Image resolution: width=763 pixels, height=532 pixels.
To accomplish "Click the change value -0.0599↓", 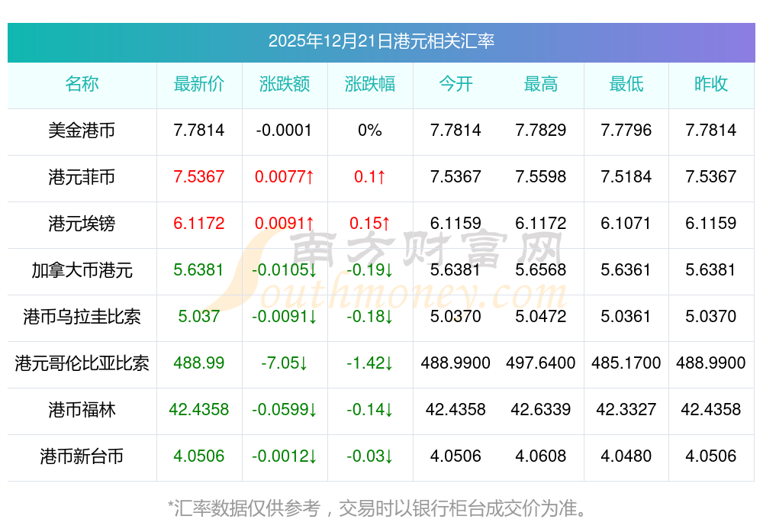I will [x=285, y=409].
